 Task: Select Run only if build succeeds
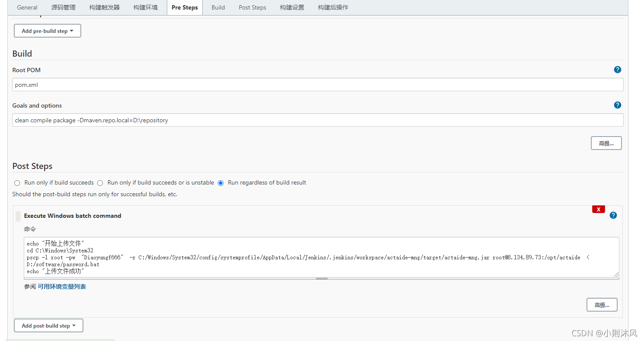point(17,183)
